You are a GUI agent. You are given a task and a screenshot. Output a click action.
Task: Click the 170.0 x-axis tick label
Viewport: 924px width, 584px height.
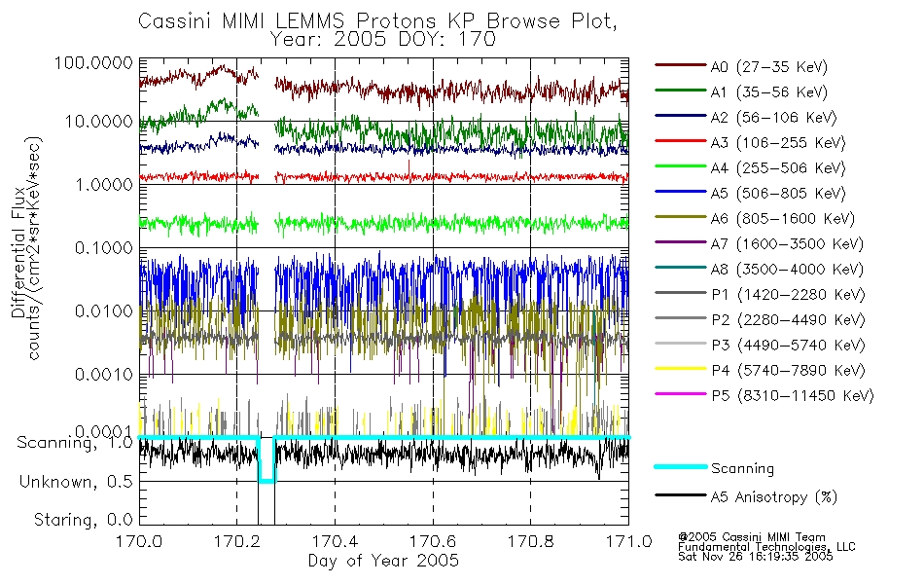coord(139,541)
